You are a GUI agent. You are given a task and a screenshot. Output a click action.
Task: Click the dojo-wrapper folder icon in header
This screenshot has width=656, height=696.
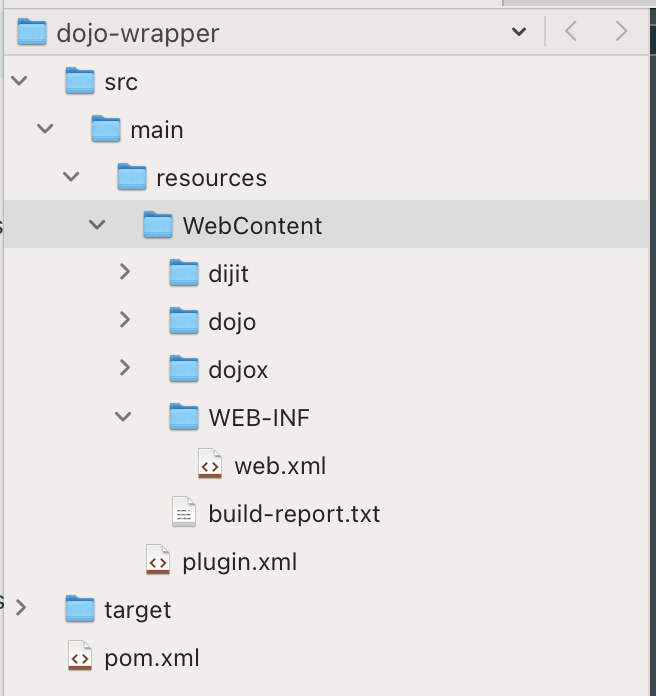32,33
